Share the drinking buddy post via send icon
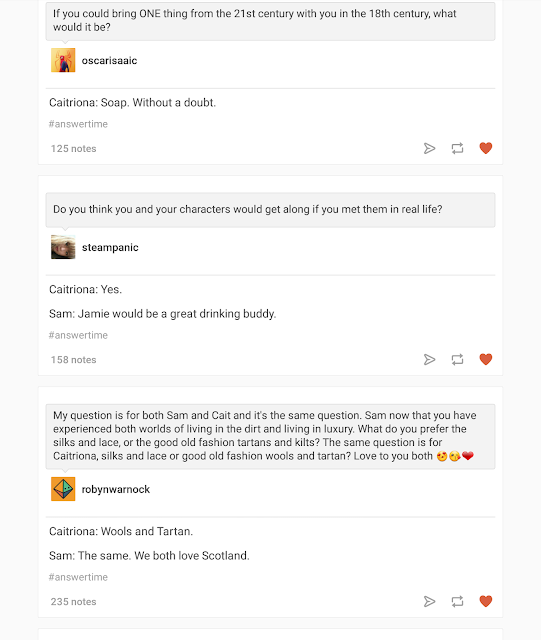Image resolution: width=541 pixels, height=640 pixels. [x=429, y=359]
